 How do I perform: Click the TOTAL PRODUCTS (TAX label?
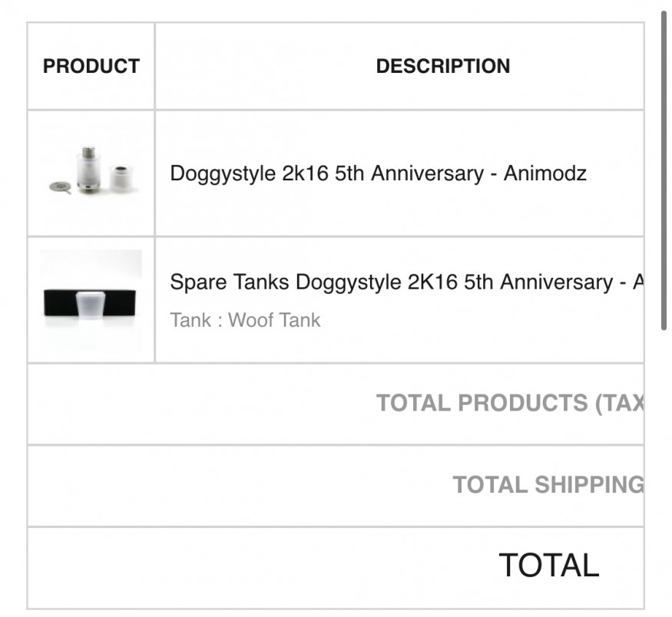(x=509, y=403)
